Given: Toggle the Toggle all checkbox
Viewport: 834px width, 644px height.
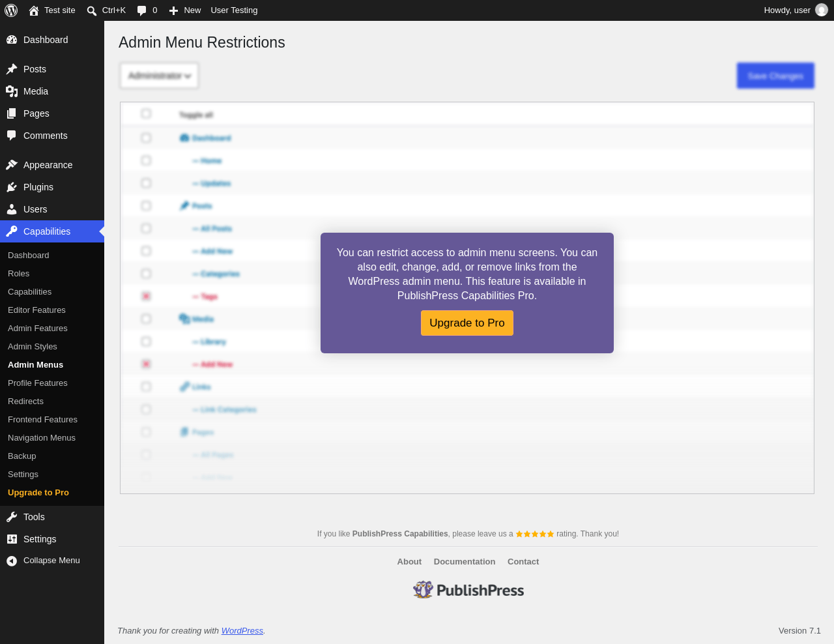Looking at the screenshot, I should 146,113.
